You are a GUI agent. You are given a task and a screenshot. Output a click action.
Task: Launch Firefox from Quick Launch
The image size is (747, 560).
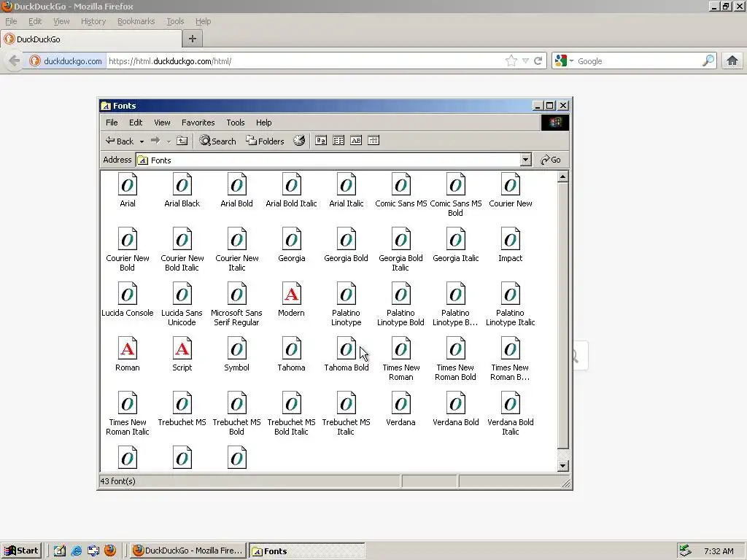coord(110,551)
